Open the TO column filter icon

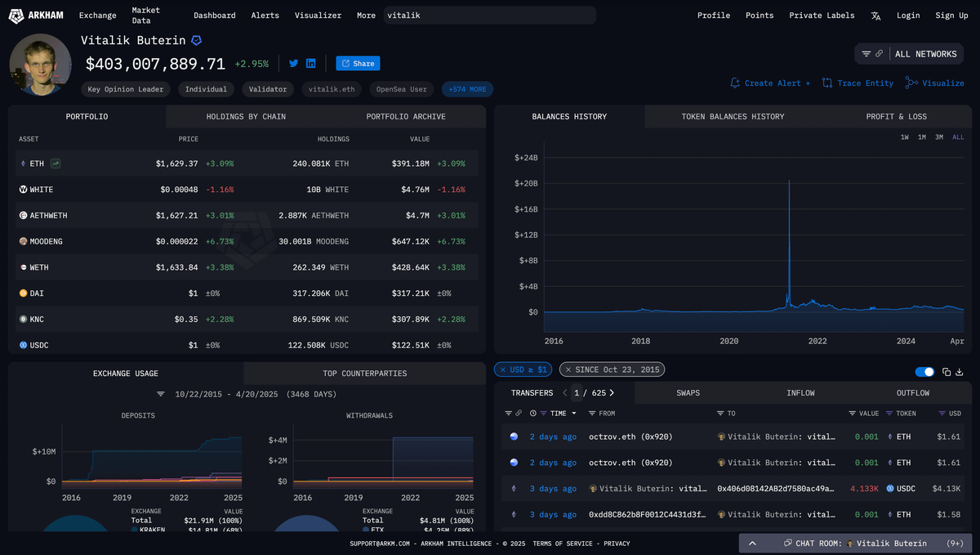point(720,414)
